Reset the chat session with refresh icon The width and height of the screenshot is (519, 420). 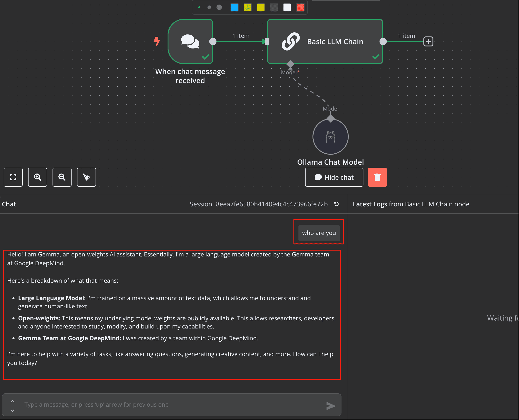(x=336, y=204)
